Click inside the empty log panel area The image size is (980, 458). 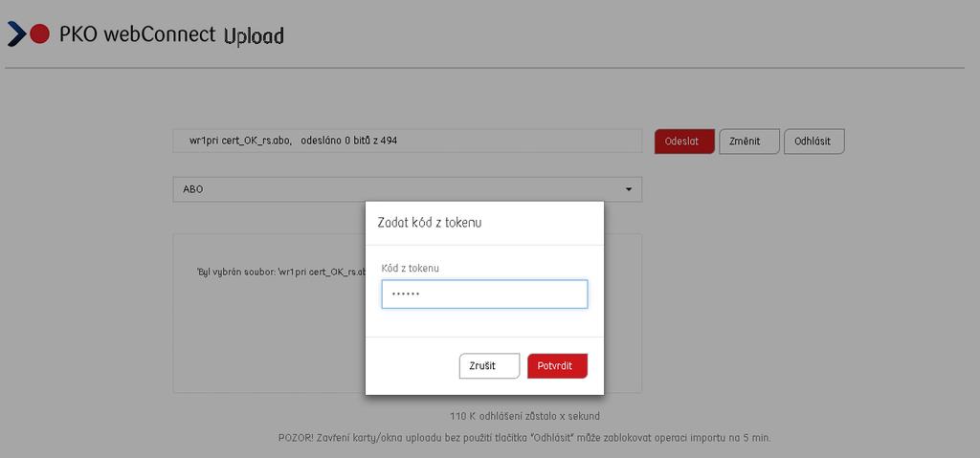pyautogui.click(x=269, y=338)
